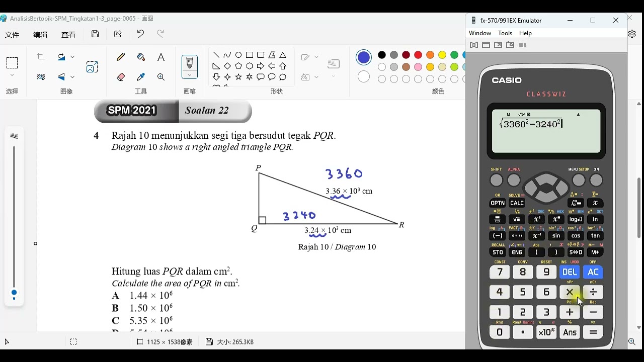Image resolution: width=644 pixels, height=362 pixels.
Task: Open the emulator Window menu
Action: 480,33
